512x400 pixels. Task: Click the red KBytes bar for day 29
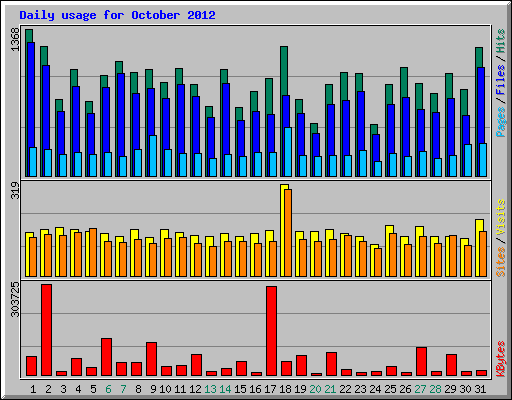tap(451, 365)
